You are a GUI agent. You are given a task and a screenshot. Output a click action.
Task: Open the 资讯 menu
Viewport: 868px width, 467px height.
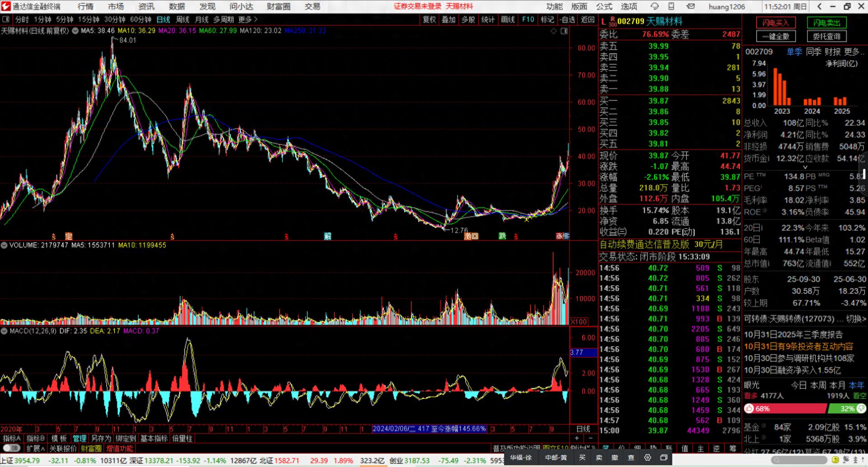146,6
